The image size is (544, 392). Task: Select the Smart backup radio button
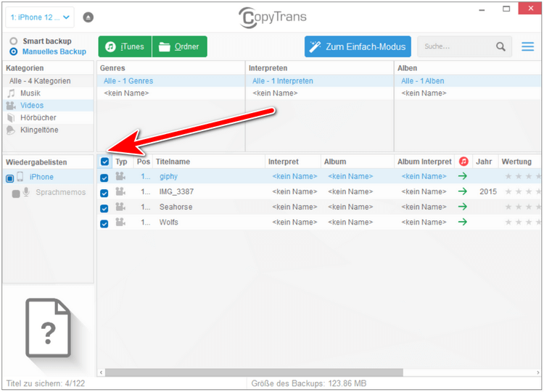tap(14, 41)
